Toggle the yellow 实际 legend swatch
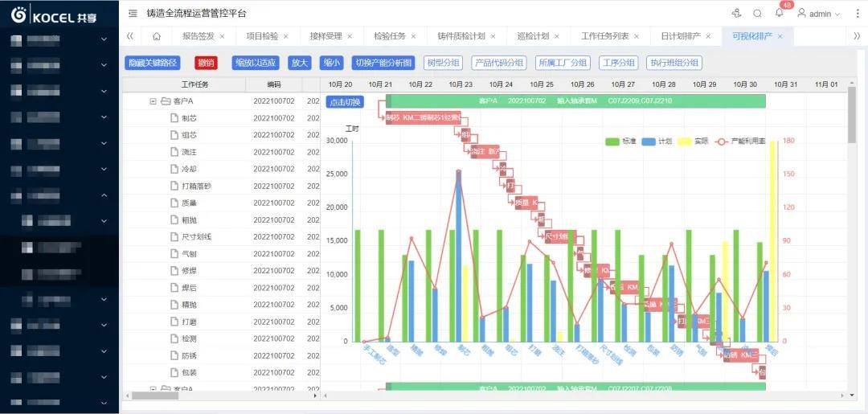 [684, 141]
